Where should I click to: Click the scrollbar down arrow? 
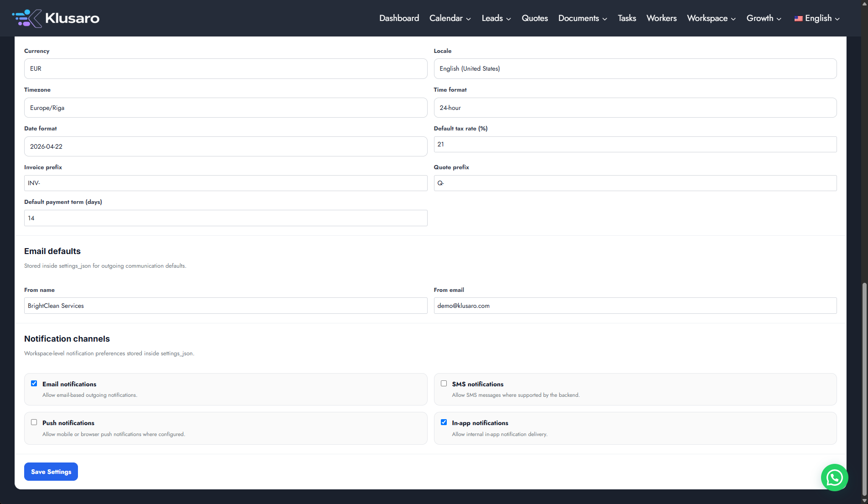click(864, 501)
